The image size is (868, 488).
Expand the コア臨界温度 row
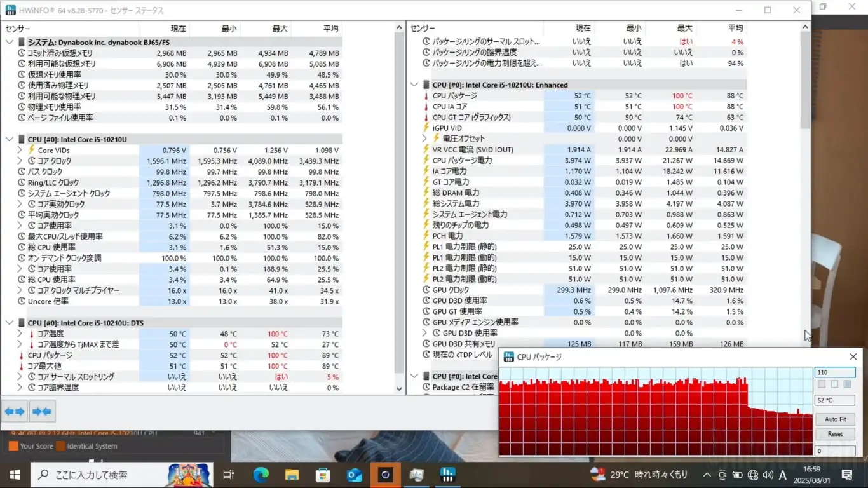click(20, 388)
